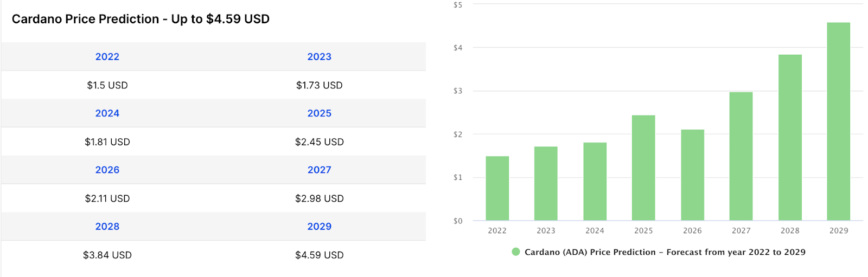The width and height of the screenshot is (868, 277).
Task: Toggle the Cardano (ADA) Price Prediction legend label
Action: click(x=665, y=252)
